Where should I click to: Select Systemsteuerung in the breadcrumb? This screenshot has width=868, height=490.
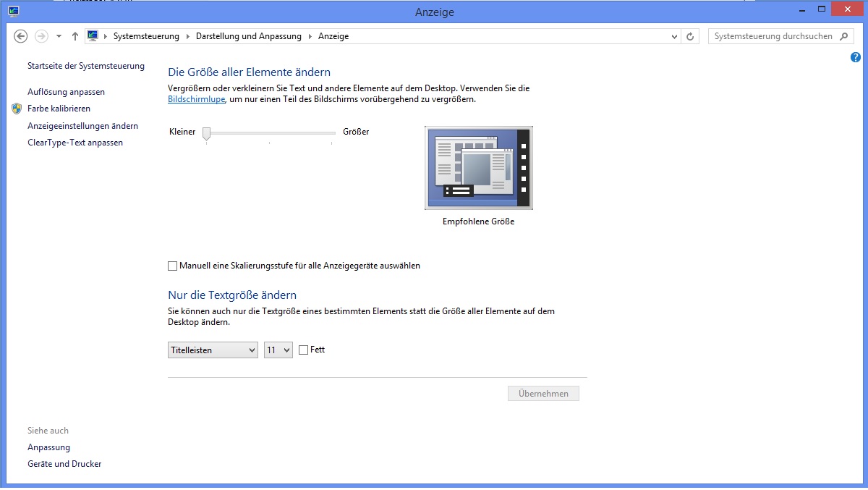(x=145, y=36)
